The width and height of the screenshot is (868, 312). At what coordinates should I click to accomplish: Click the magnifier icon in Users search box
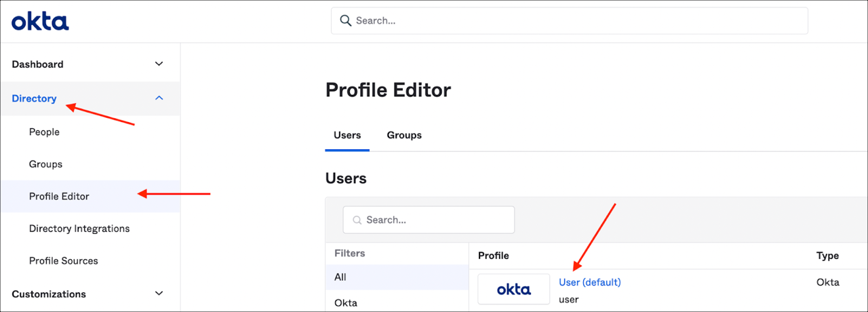357,220
